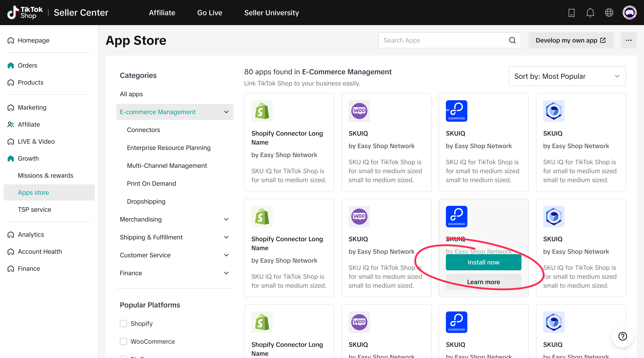
Task: Click the three-dot more options button
Action: (x=629, y=40)
